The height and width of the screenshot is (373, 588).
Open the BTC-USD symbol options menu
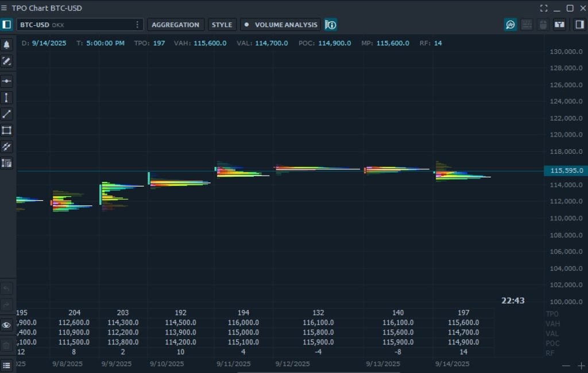coord(136,25)
